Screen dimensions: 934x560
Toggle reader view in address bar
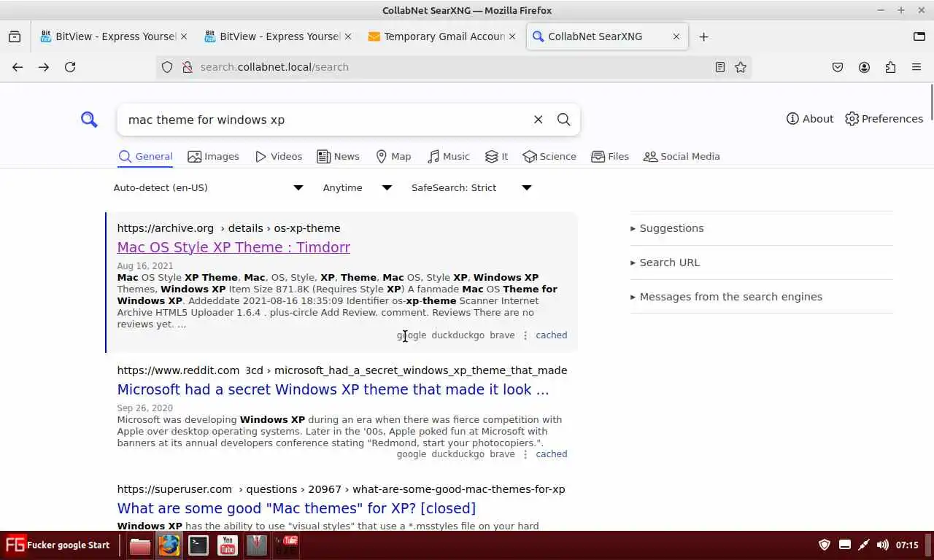[720, 67]
